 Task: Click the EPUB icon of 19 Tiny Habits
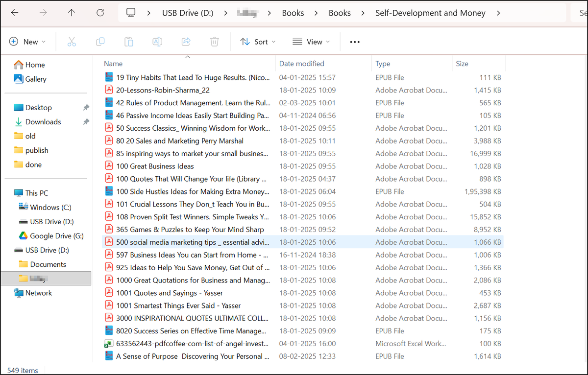pyautogui.click(x=109, y=77)
